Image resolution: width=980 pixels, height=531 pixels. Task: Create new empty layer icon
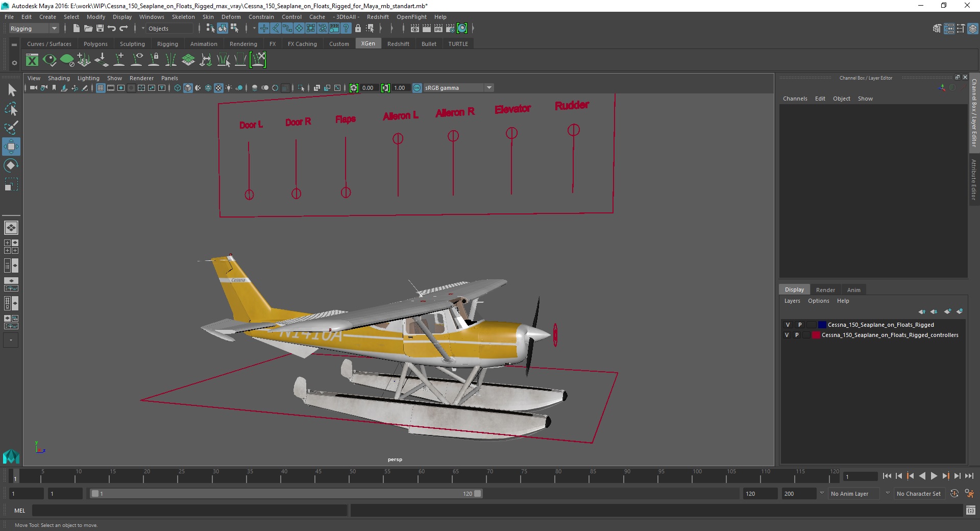947,311
